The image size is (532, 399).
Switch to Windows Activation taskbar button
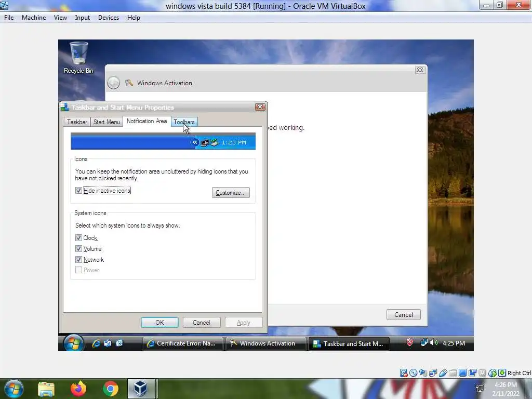point(267,343)
